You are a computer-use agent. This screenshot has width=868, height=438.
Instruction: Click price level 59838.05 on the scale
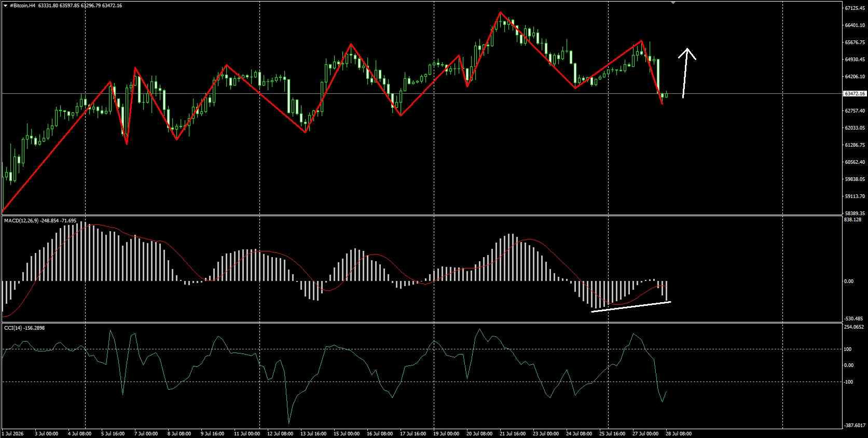tap(855, 179)
